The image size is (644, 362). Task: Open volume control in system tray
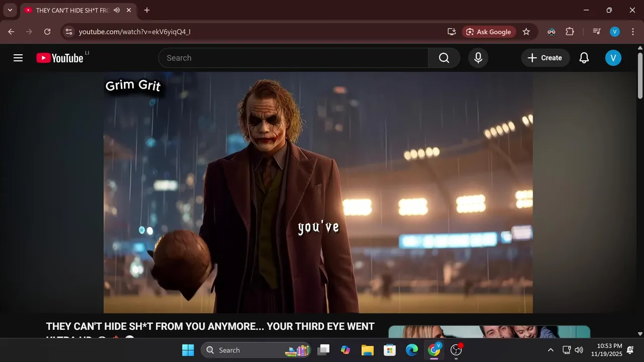click(579, 350)
